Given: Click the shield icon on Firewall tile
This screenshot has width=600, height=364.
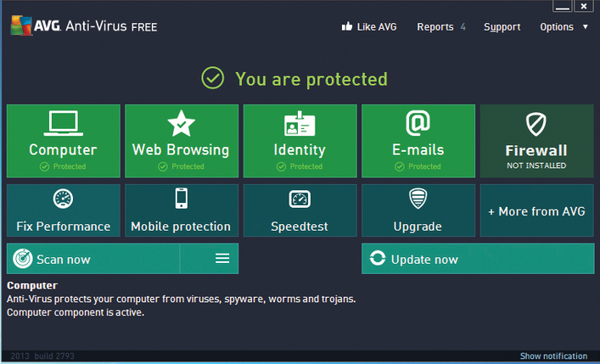Looking at the screenshot, I should (536, 124).
